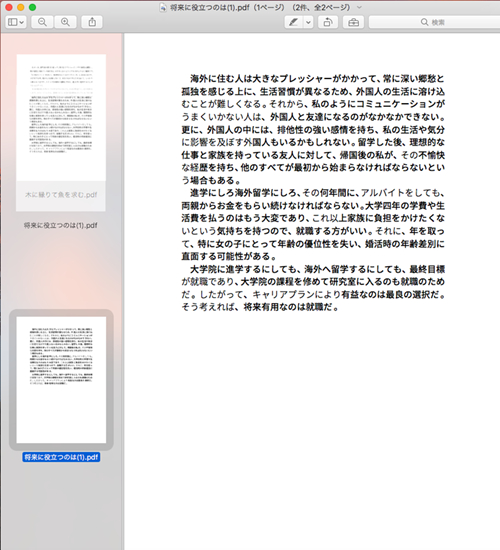500x550 pixels.
Task: Select the highlight pen tool
Action: [293, 22]
